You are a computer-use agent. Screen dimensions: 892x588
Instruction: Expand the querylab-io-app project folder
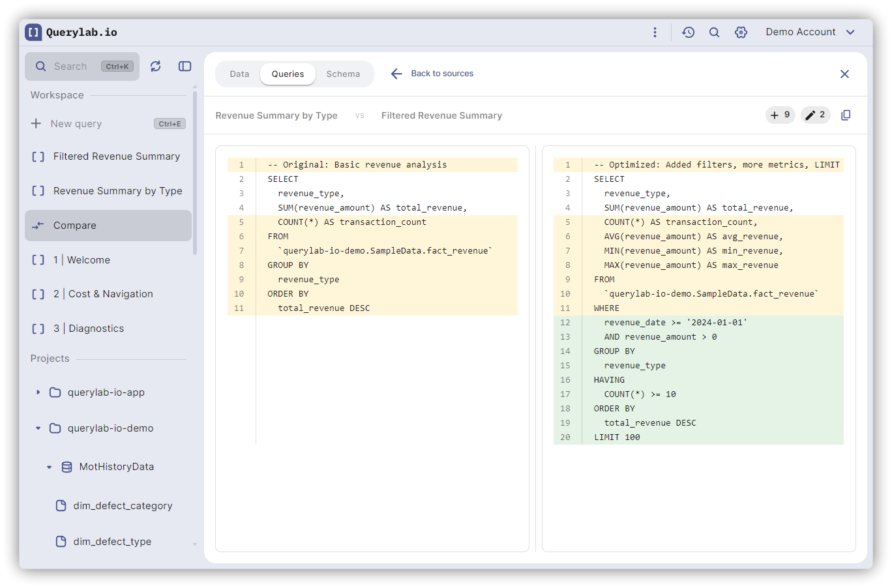pos(37,392)
